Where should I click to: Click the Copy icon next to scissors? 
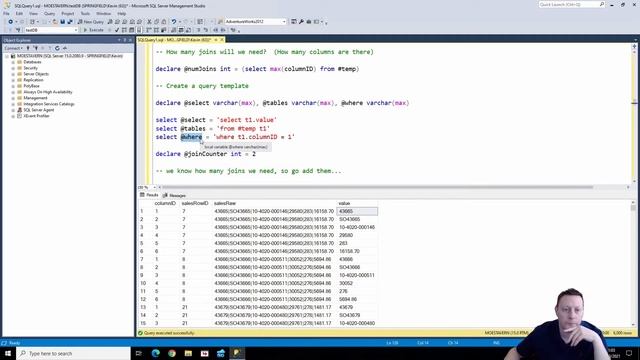(x=157, y=22)
